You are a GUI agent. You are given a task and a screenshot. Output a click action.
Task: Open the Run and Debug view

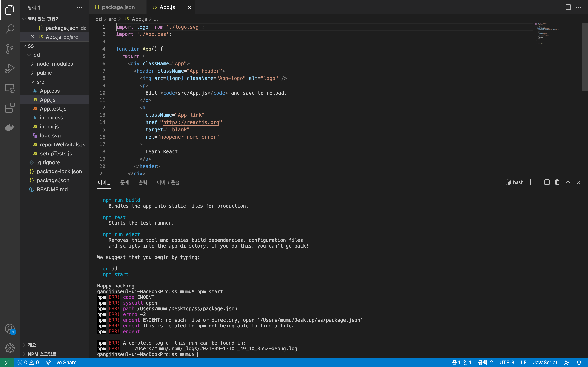(x=10, y=69)
